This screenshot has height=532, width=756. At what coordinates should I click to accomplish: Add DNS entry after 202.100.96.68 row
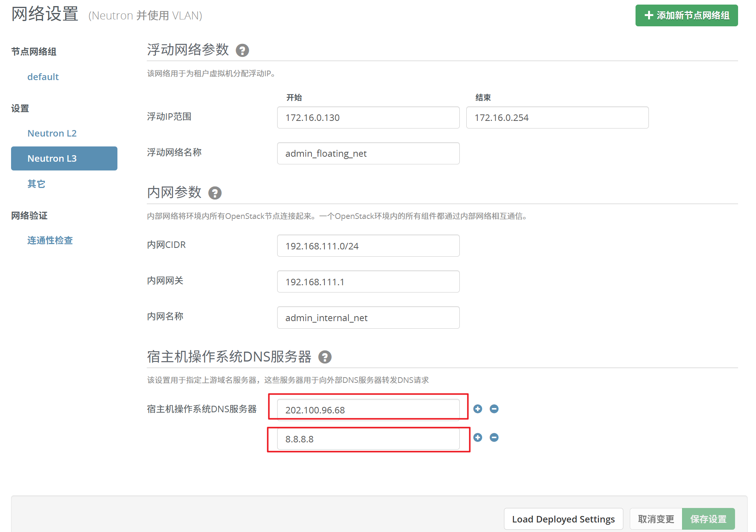(478, 409)
